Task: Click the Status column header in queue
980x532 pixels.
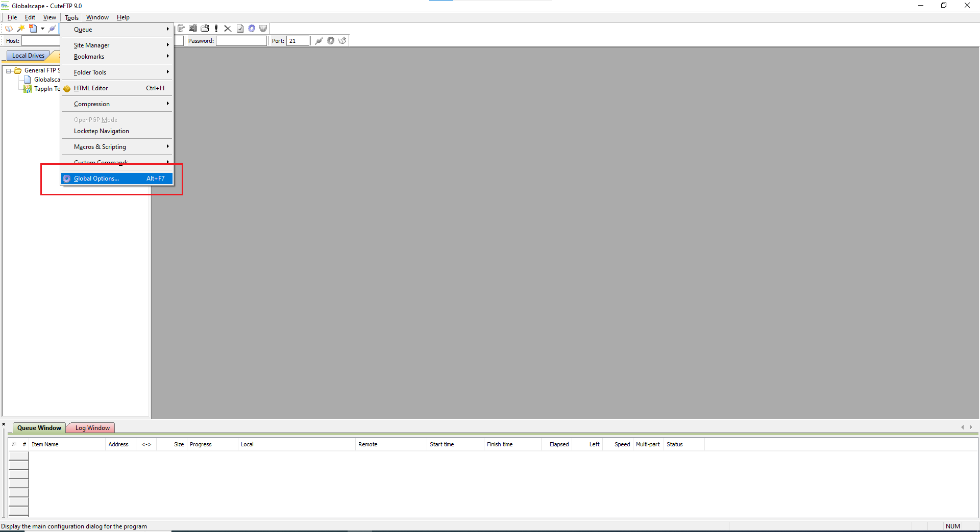Action: pos(674,444)
